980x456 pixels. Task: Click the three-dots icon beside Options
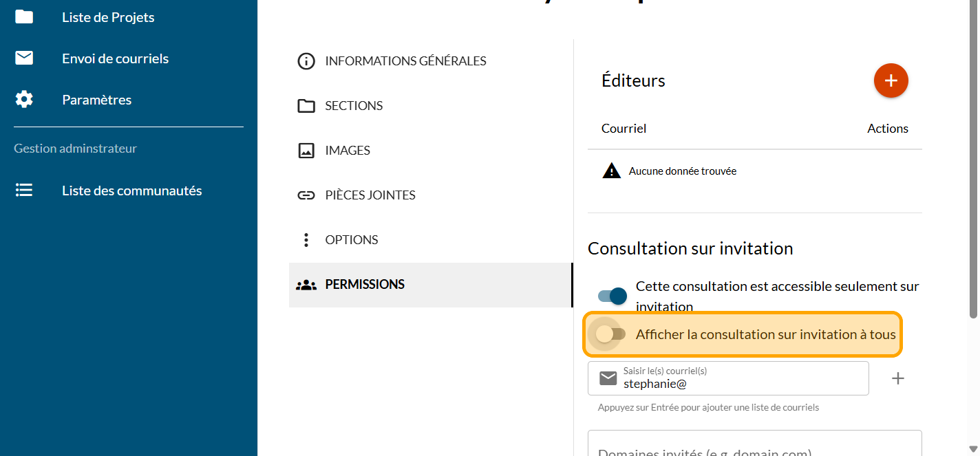pyautogui.click(x=306, y=240)
